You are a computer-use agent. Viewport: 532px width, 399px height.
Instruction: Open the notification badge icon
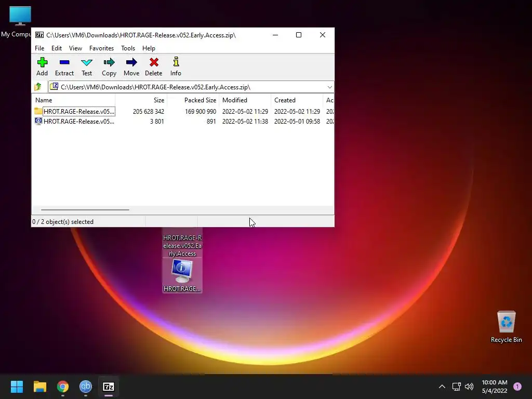tap(517, 387)
